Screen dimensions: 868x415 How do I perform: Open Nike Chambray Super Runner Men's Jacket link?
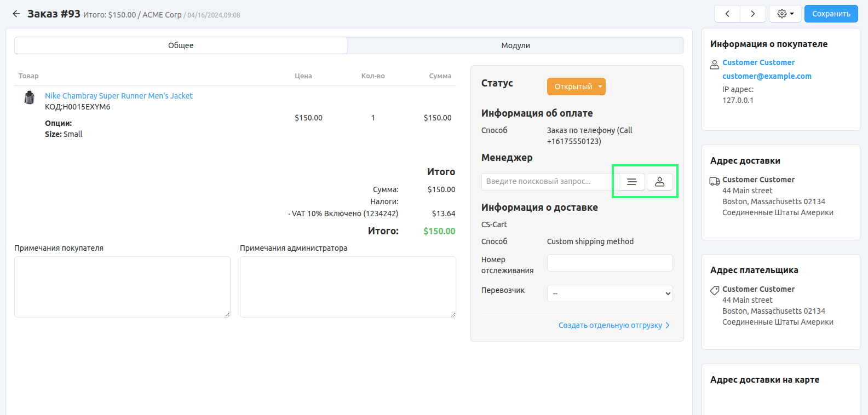(119, 96)
